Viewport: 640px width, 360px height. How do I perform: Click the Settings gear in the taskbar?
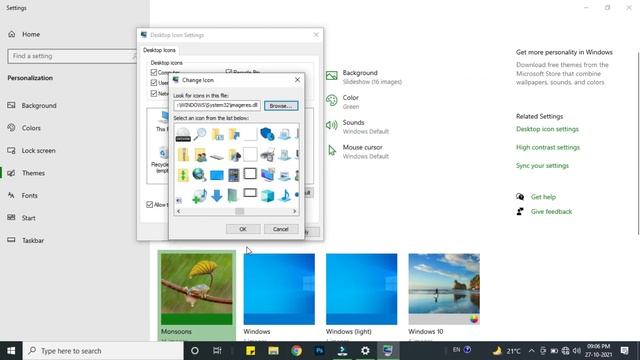(365, 351)
